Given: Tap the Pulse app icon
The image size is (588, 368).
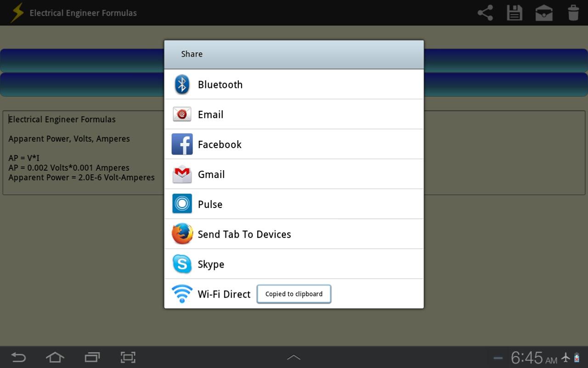Looking at the screenshot, I should tap(182, 204).
